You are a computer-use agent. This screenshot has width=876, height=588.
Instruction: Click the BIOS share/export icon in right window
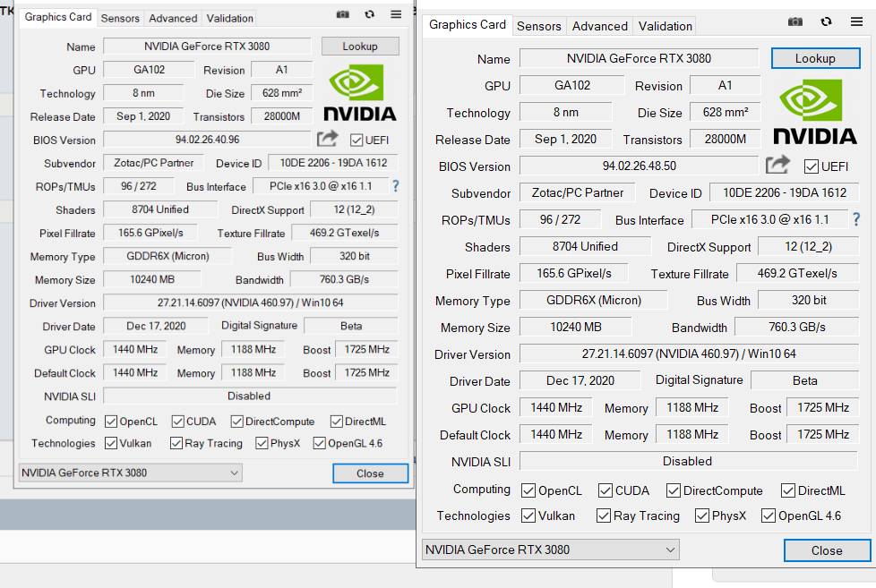tap(777, 165)
